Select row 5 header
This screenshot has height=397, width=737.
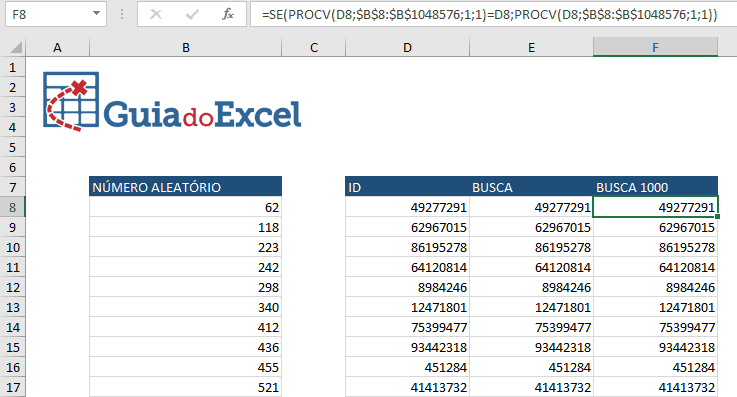coord(13,148)
